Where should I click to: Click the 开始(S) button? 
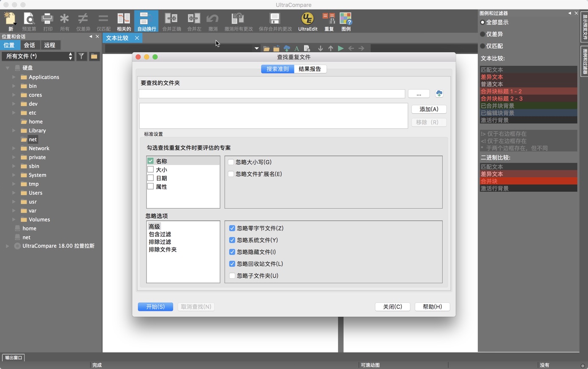pyautogui.click(x=155, y=307)
